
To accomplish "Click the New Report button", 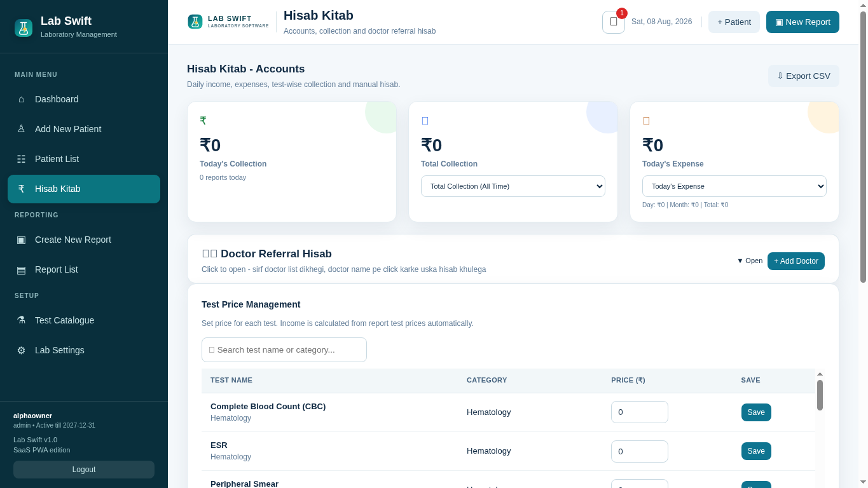I will pos(803,22).
